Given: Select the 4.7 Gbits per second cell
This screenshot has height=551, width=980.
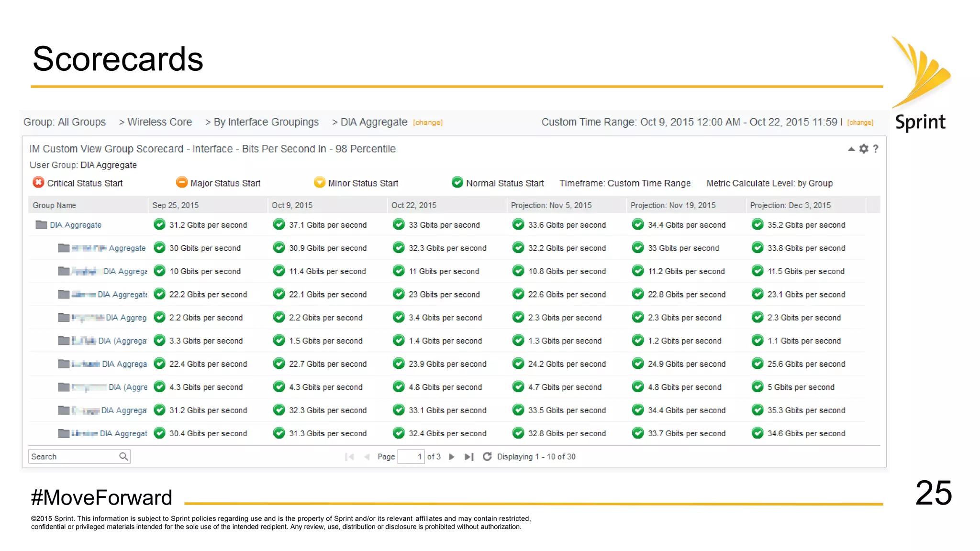Looking at the screenshot, I should pos(565,387).
